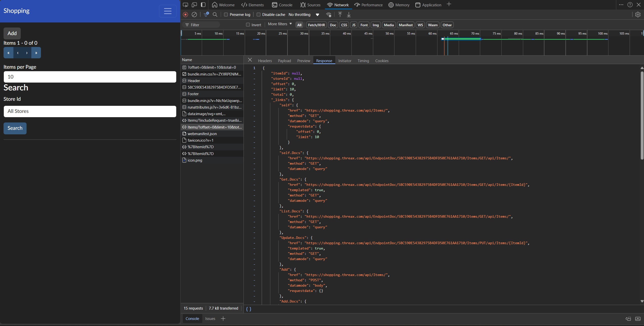Check the Invert filter checkbox

tap(248, 25)
